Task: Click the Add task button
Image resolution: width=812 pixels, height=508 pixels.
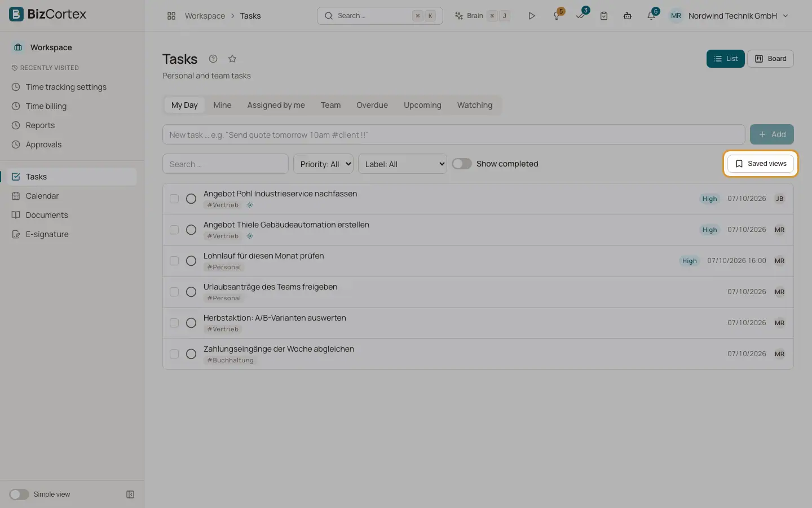Action: [x=772, y=134]
